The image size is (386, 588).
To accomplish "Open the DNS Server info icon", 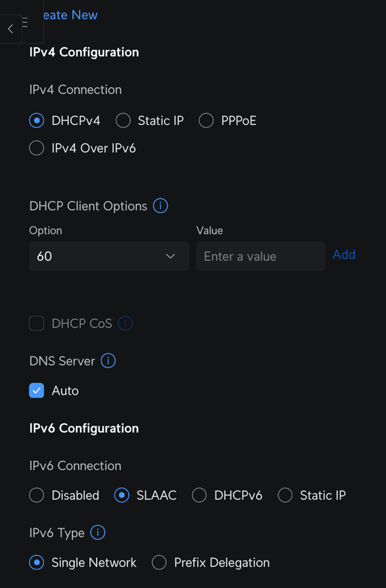I will (108, 361).
